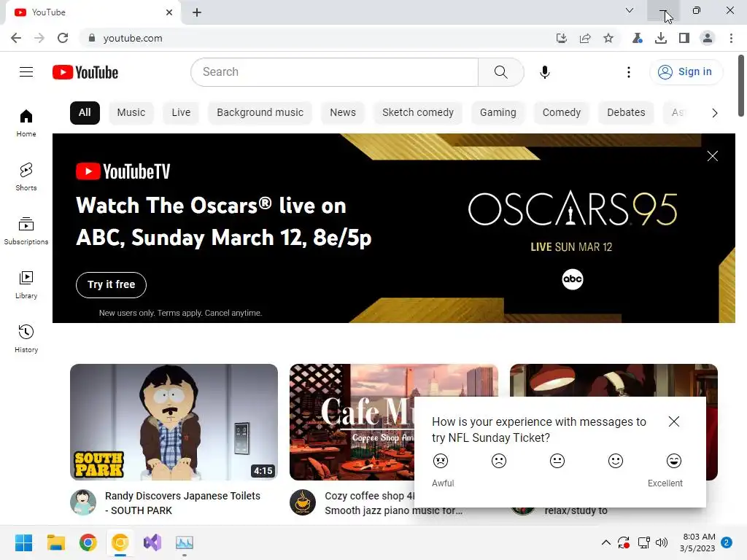Click the search magnifier button
The image size is (747, 560).
[500, 72]
